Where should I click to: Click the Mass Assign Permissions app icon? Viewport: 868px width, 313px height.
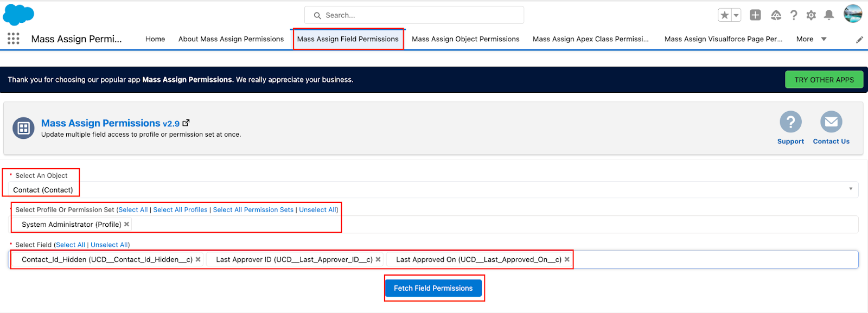(23, 128)
